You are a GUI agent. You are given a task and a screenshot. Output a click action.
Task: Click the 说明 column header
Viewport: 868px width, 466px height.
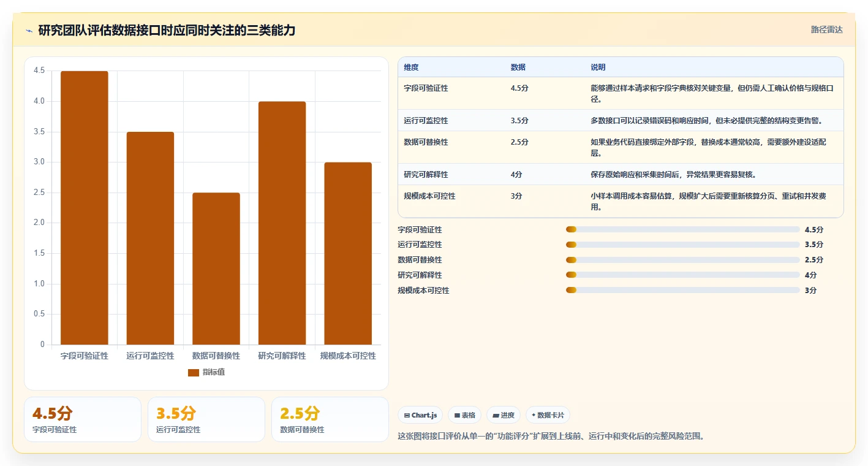click(x=598, y=67)
